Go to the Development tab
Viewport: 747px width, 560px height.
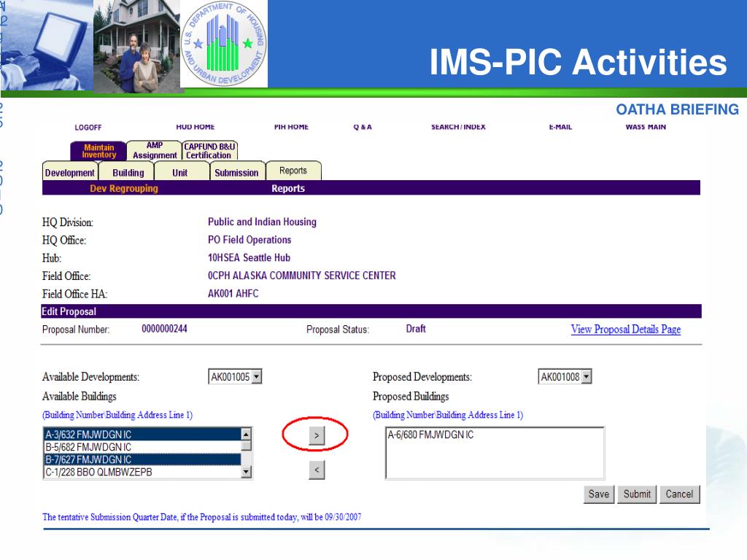coord(70,172)
